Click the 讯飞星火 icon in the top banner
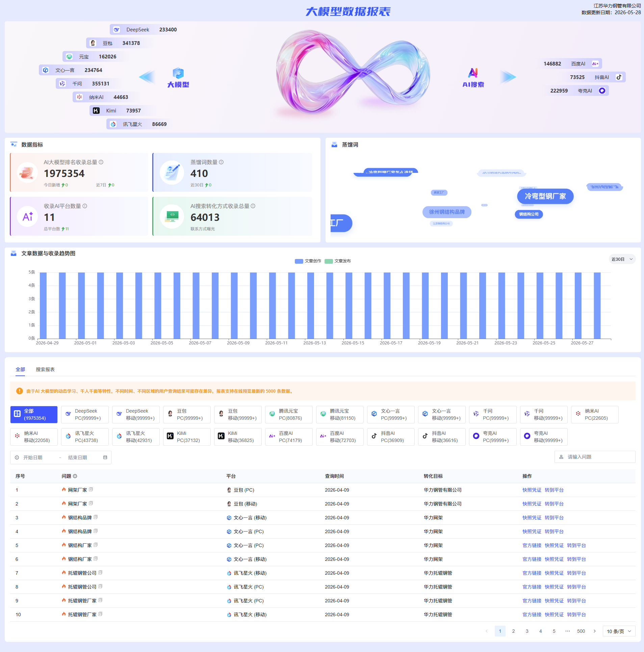Viewport: 644px width, 652px height. [113, 124]
